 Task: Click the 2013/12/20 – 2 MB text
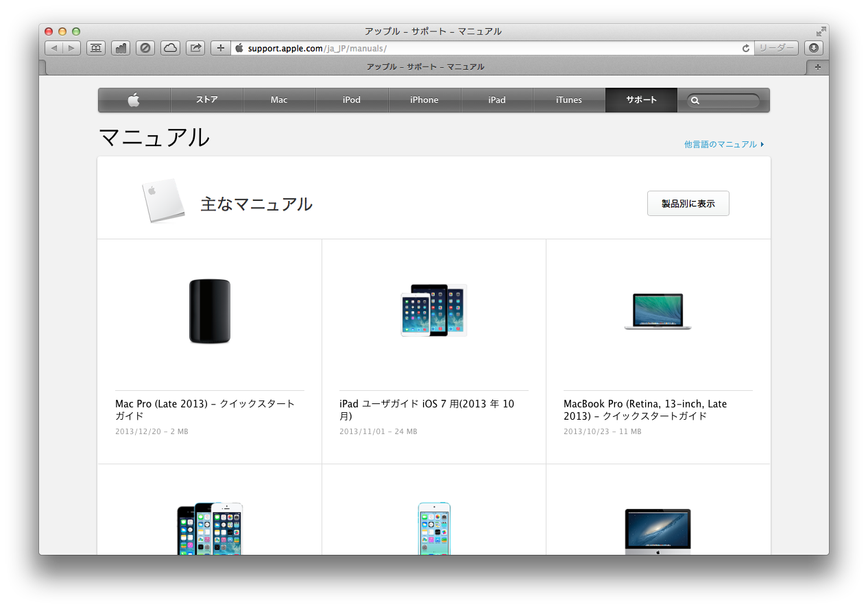[152, 432]
